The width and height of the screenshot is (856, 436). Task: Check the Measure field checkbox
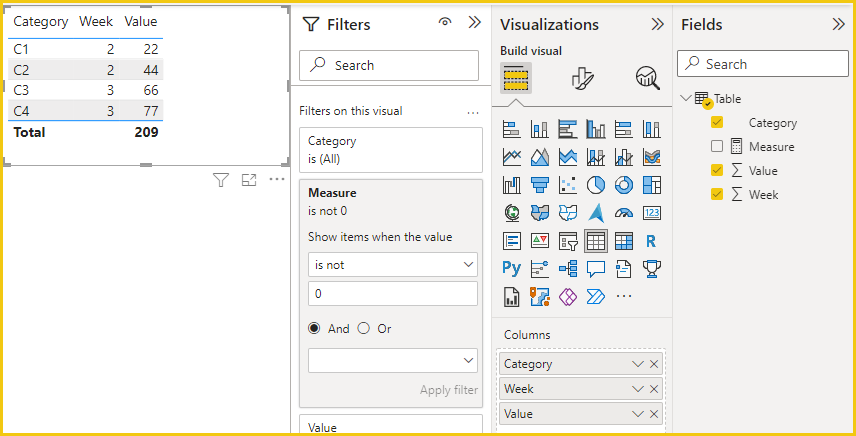click(717, 147)
